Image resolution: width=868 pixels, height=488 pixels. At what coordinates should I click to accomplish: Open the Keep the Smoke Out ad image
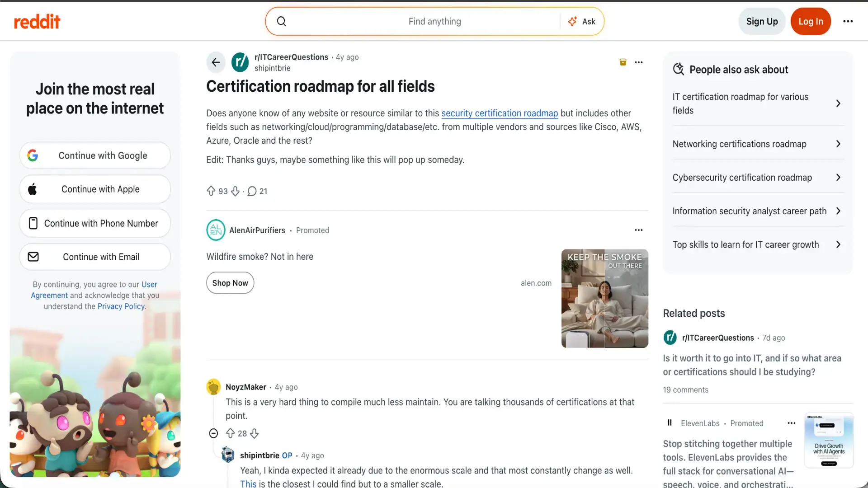604,299
